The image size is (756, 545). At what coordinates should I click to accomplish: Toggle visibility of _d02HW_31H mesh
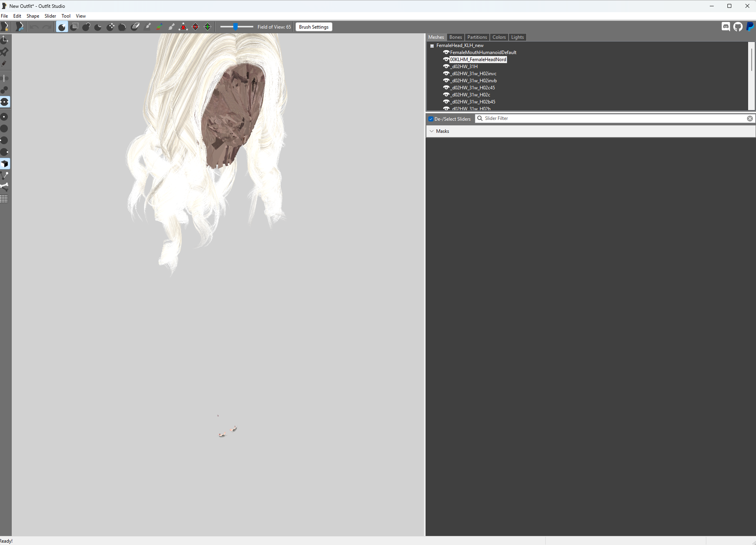(446, 67)
